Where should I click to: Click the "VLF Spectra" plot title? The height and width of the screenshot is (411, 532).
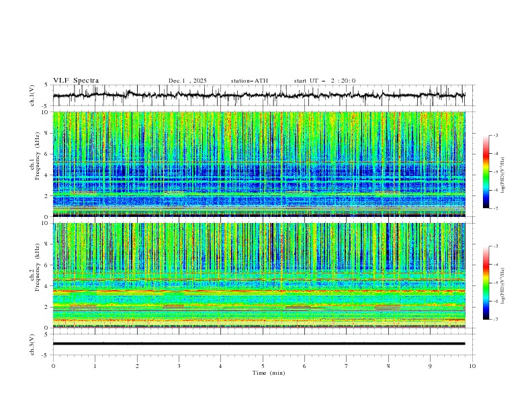coord(76,81)
